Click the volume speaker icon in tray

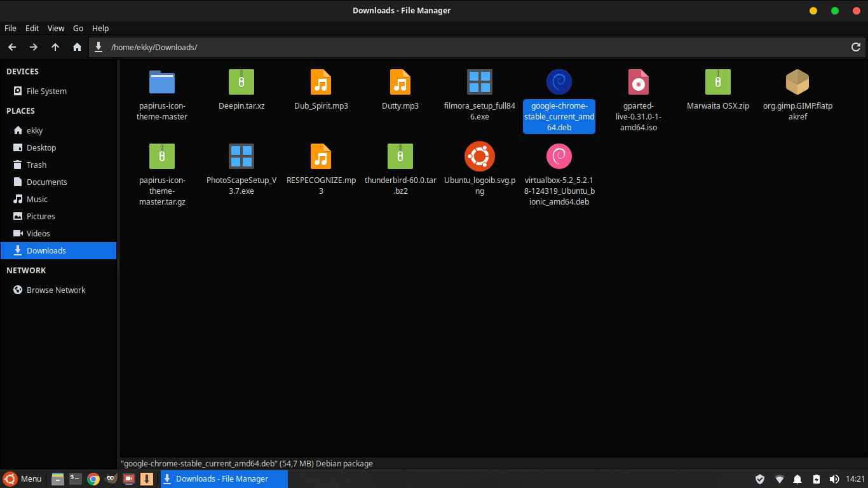[834, 479]
